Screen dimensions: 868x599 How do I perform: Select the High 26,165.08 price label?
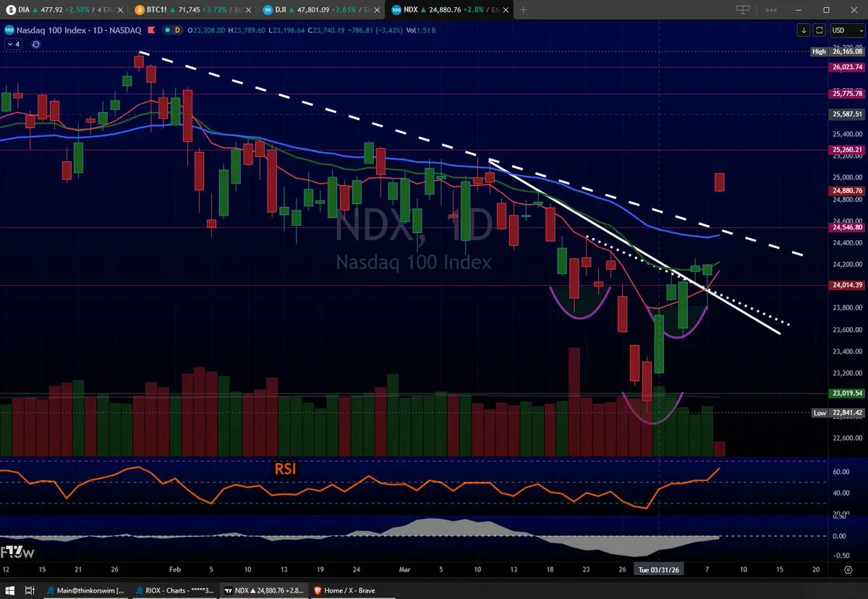838,52
